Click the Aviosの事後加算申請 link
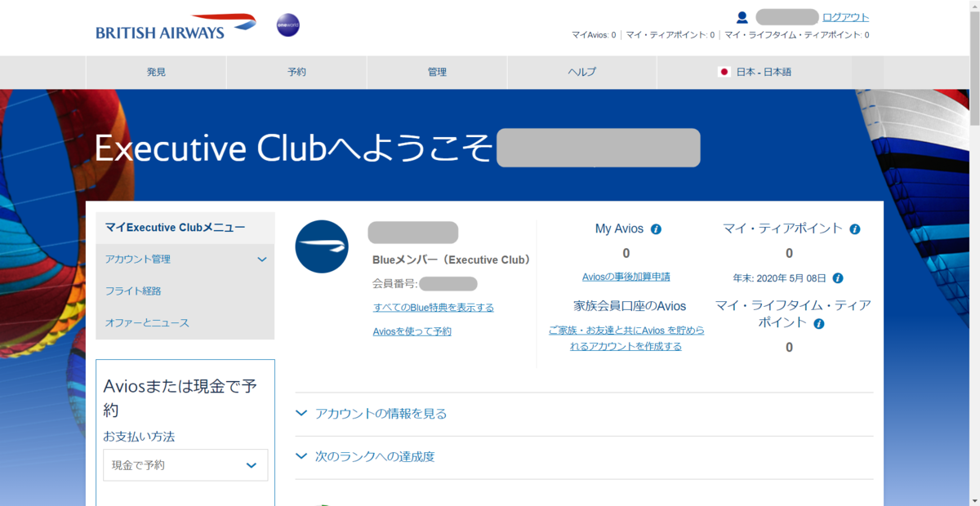The height and width of the screenshot is (506, 980). [x=626, y=277]
